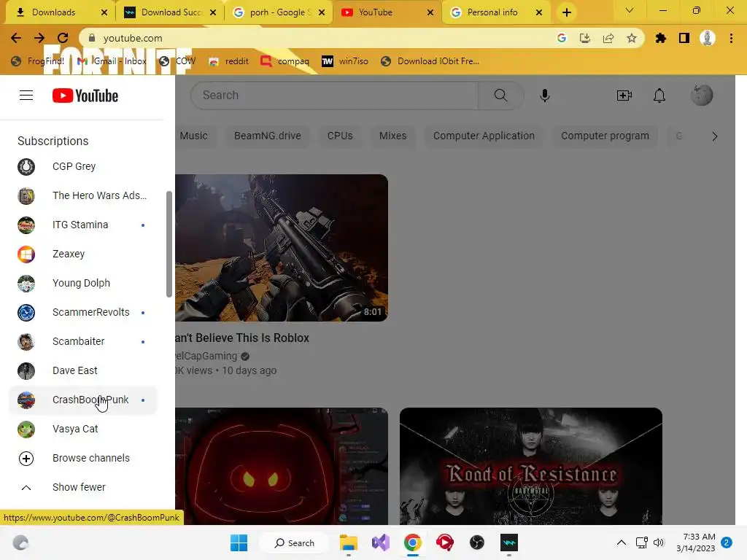Select the Computer program chip

point(605,136)
